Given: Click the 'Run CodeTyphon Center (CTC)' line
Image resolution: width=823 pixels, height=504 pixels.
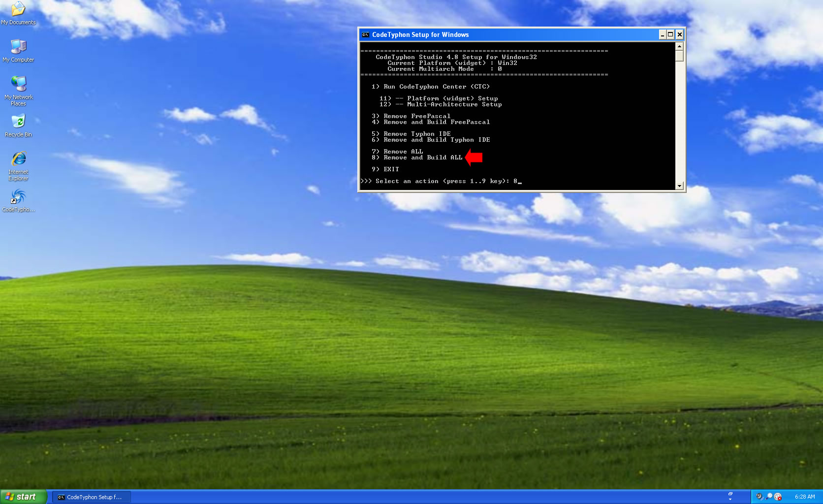Looking at the screenshot, I should point(431,87).
